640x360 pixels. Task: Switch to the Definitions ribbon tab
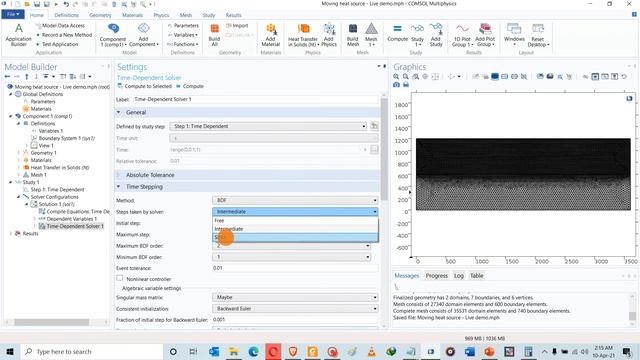pyautogui.click(x=66, y=15)
